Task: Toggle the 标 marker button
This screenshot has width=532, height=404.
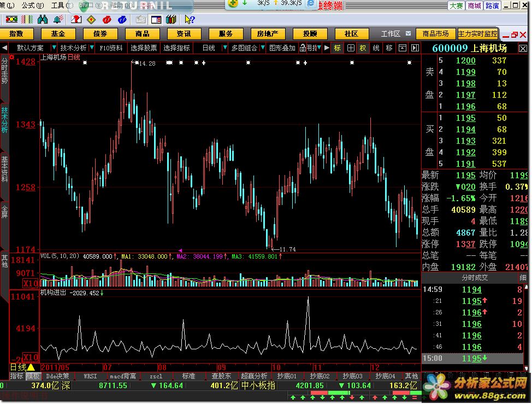Action: click(337, 48)
